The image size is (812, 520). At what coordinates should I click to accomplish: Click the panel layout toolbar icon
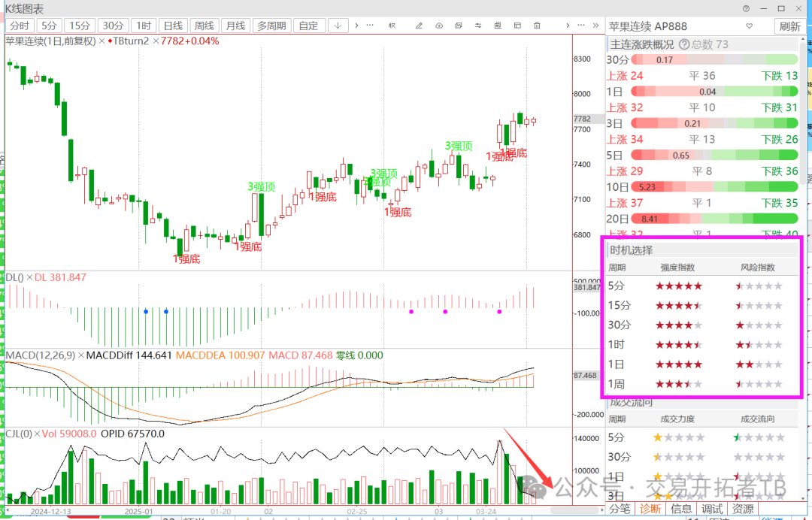(x=517, y=26)
